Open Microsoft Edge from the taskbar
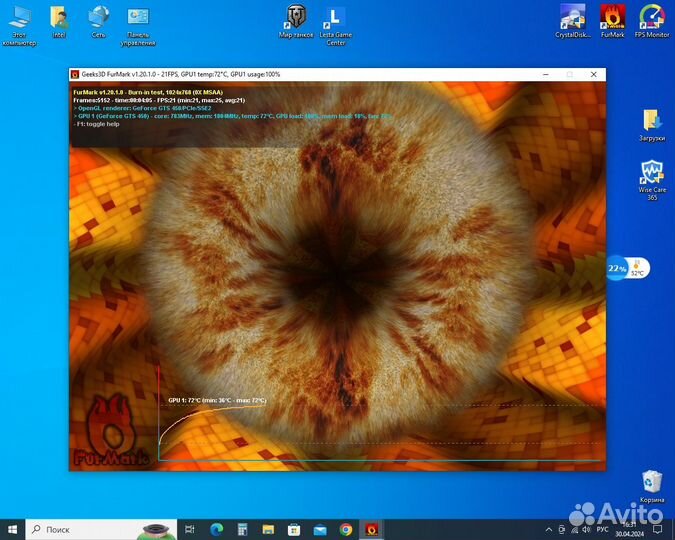 pyautogui.click(x=215, y=528)
